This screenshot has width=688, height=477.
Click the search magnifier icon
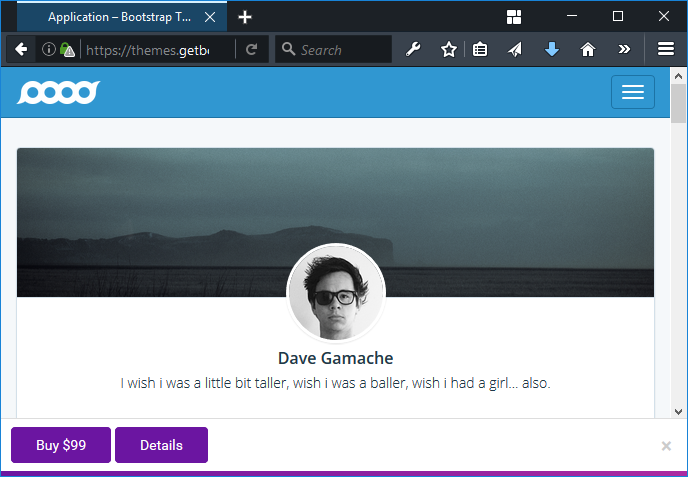tap(288, 49)
